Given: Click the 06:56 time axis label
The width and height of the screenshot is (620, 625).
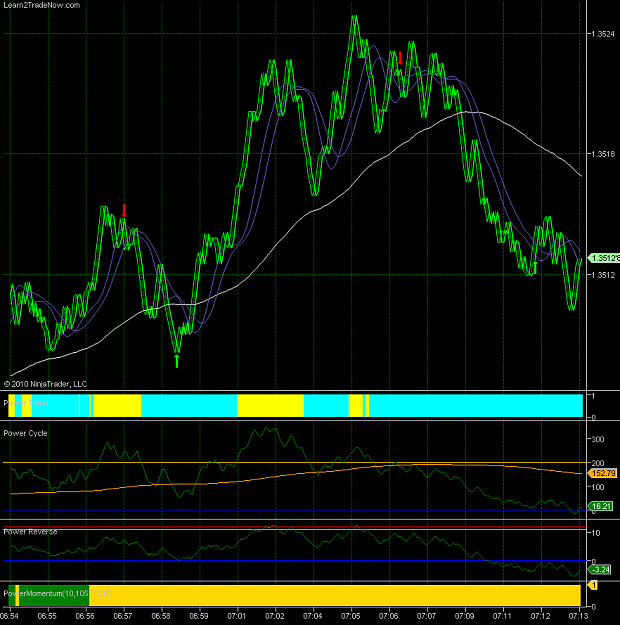Looking at the screenshot, I should [85, 616].
